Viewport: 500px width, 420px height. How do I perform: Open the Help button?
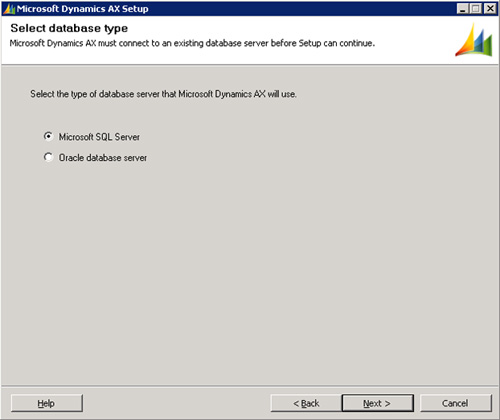coord(47,403)
